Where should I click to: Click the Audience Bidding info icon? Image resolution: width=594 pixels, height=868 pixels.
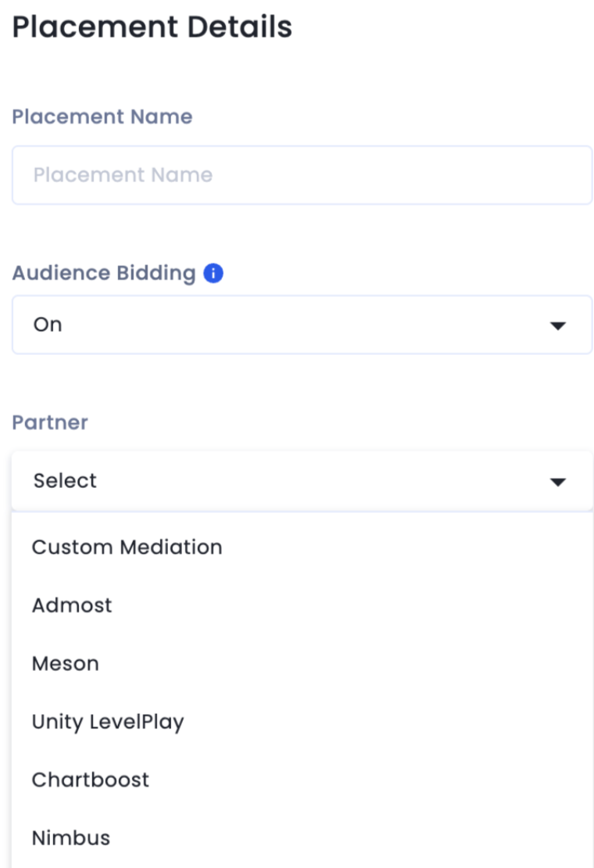point(213,274)
